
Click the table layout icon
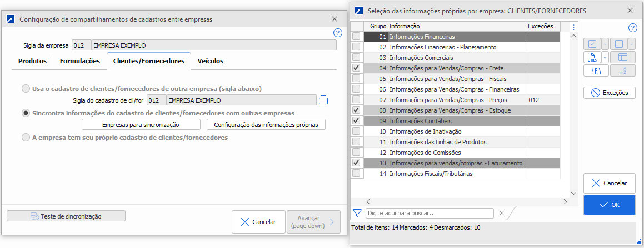622,57
